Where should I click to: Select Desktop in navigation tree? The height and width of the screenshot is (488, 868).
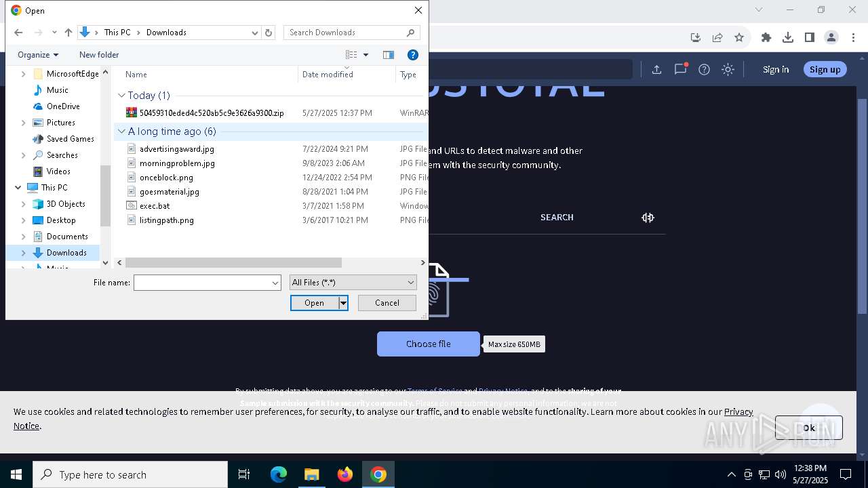pyautogui.click(x=61, y=220)
